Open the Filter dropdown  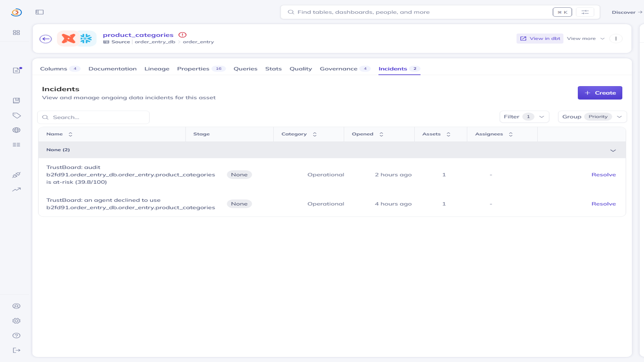(x=524, y=117)
